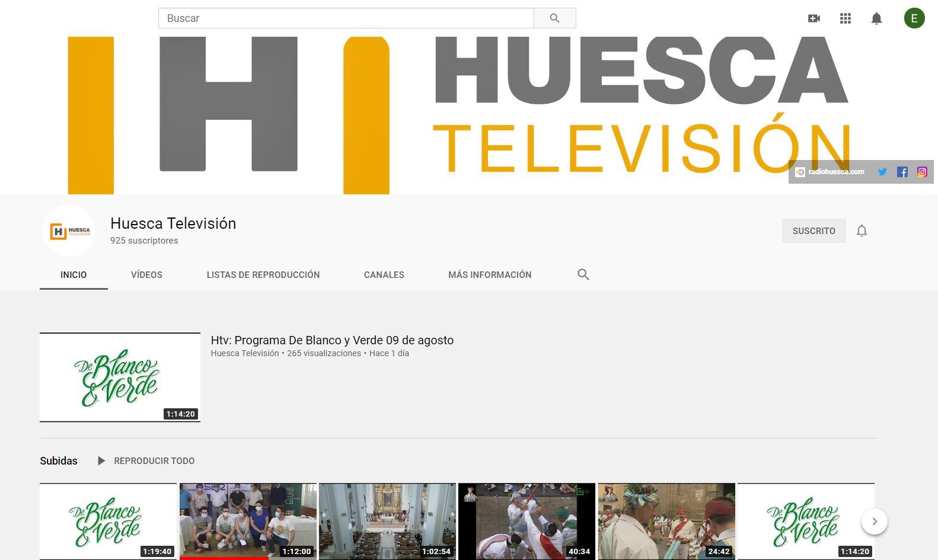
Task: Open the YouTube apps grid
Action: coord(846,18)
